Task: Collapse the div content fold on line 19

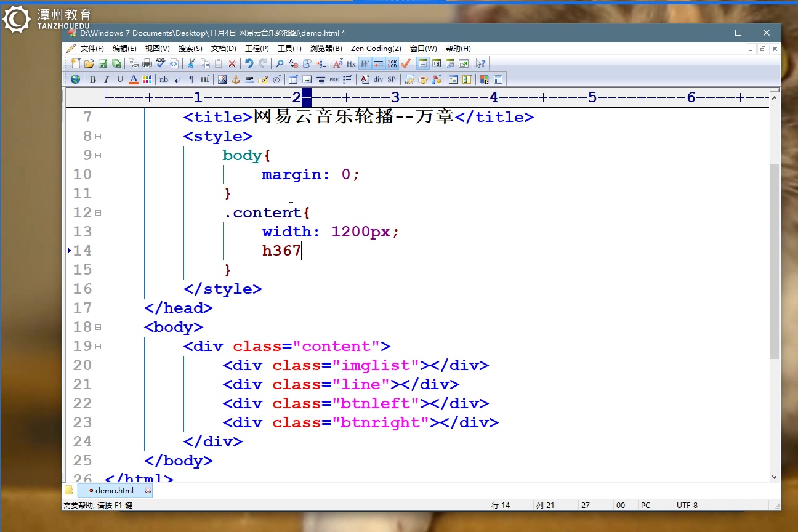Action: (x=98, y=346)
